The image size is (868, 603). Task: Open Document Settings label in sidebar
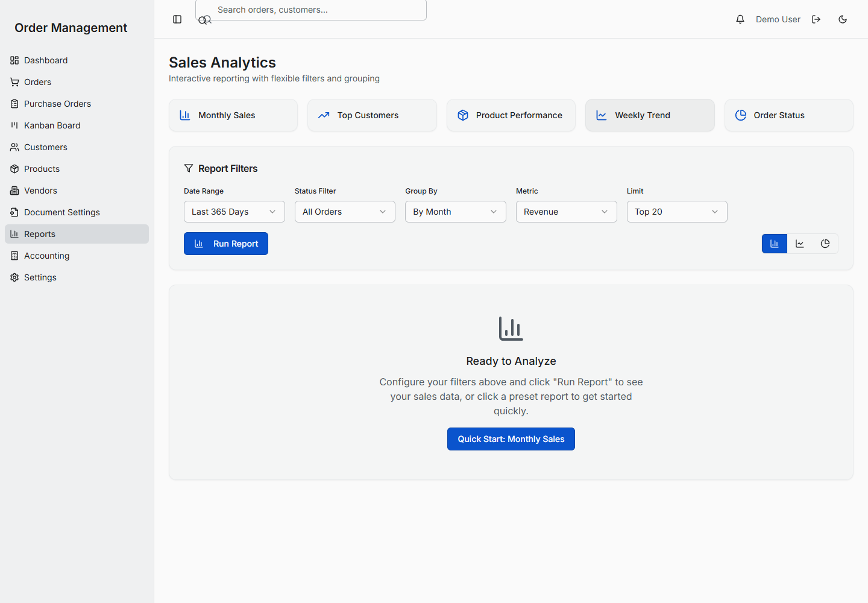pos(62,212)
